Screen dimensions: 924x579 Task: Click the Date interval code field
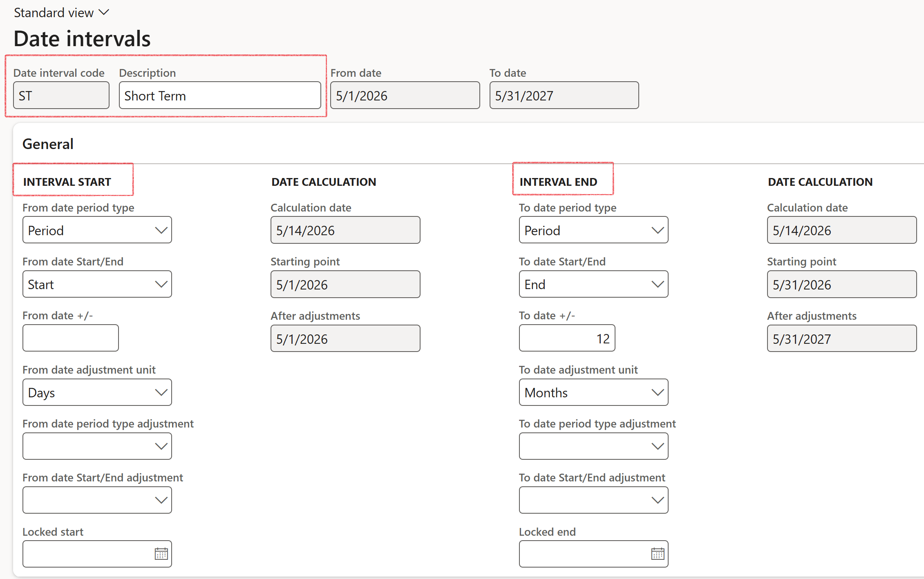tap(61, 95)
